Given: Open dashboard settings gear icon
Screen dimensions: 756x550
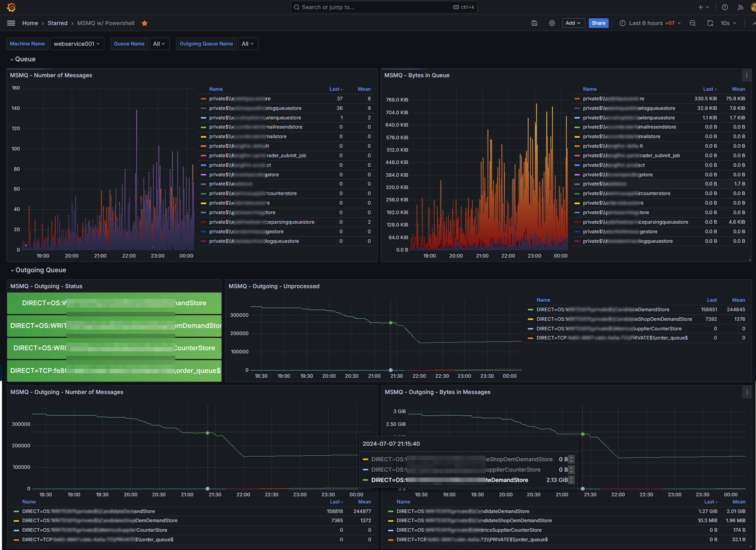Looking at the screenshot, I should tap(552, 23).
